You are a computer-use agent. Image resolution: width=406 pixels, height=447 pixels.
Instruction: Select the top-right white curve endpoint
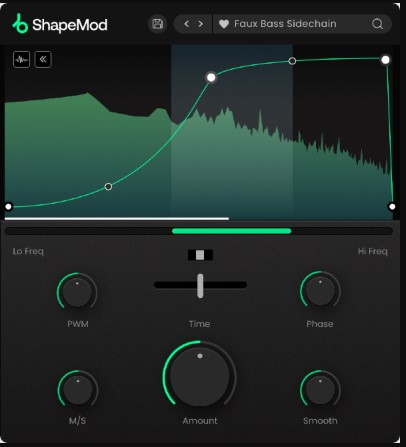pyautogui.click(x=385, y=60)
